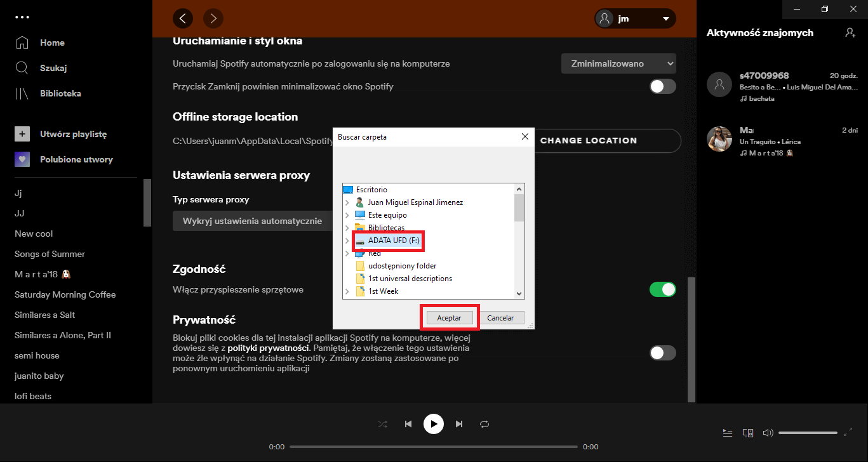Screen dimensions: 868x462
Task: Open the user account dropdown
Action: 635,18
